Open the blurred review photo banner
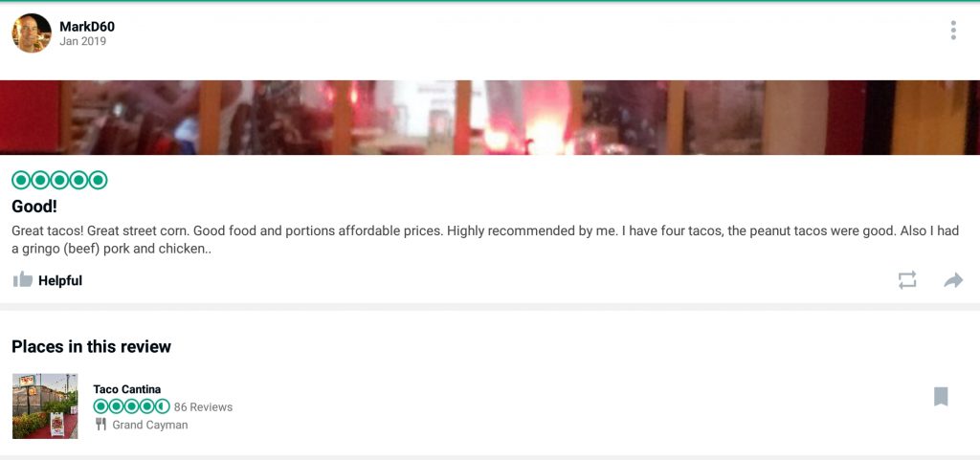This screenshot has height=460, width=980. [x=490, y=118]
